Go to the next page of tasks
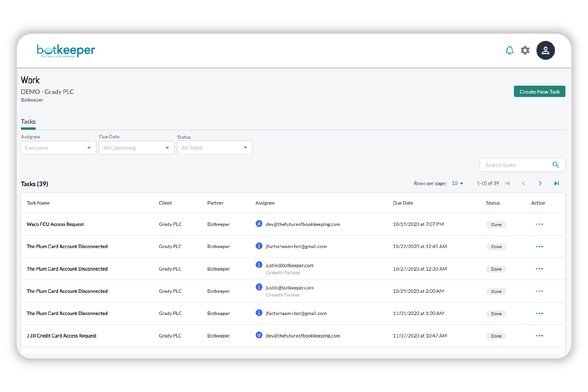The image size is (588, 392). click(x=540, y=183)
